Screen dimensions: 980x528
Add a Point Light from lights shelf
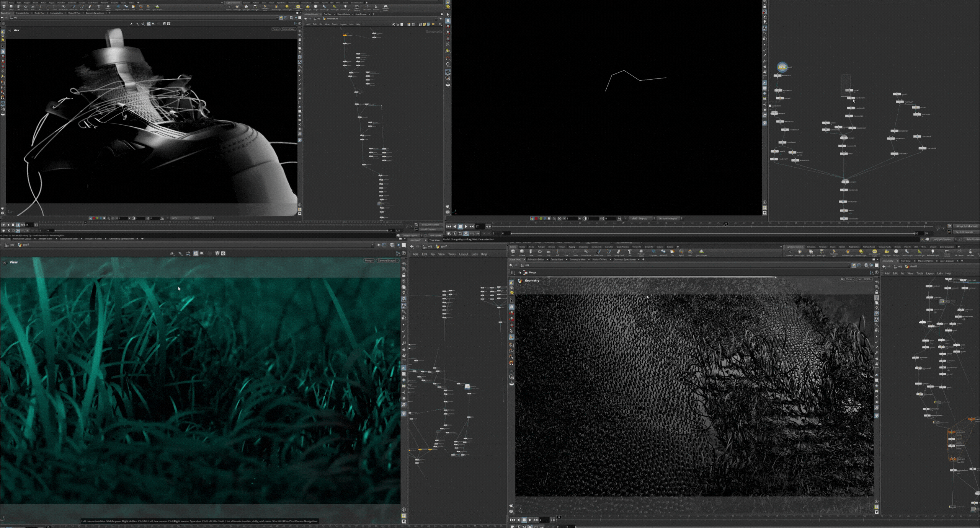tap(800, 251)
